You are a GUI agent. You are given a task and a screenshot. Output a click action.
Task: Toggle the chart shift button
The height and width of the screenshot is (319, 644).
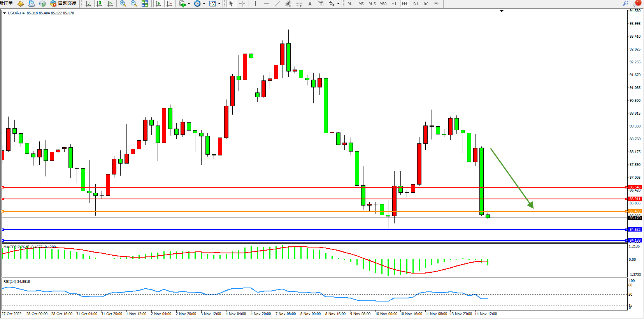coord(169,3)
